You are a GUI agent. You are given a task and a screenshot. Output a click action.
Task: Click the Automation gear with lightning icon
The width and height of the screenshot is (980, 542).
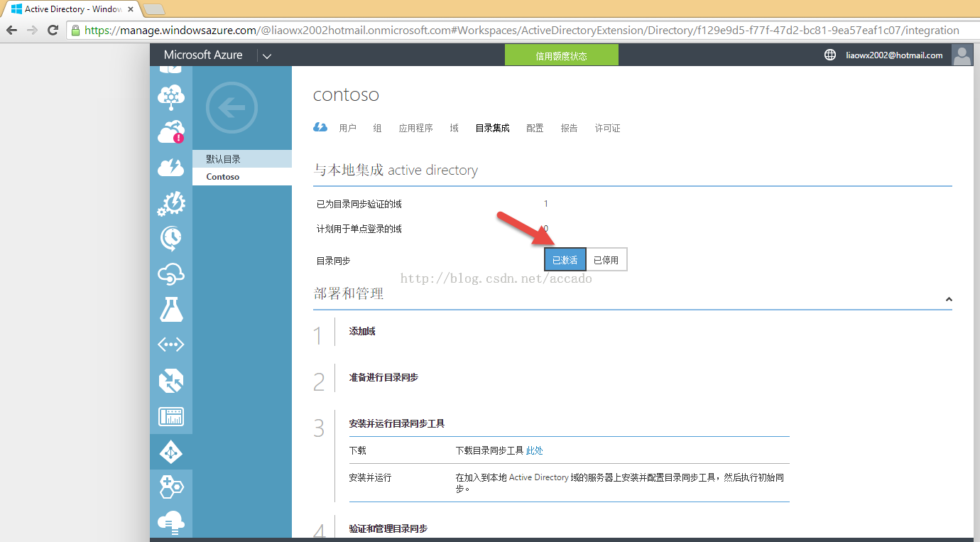(x=171, y=204)
